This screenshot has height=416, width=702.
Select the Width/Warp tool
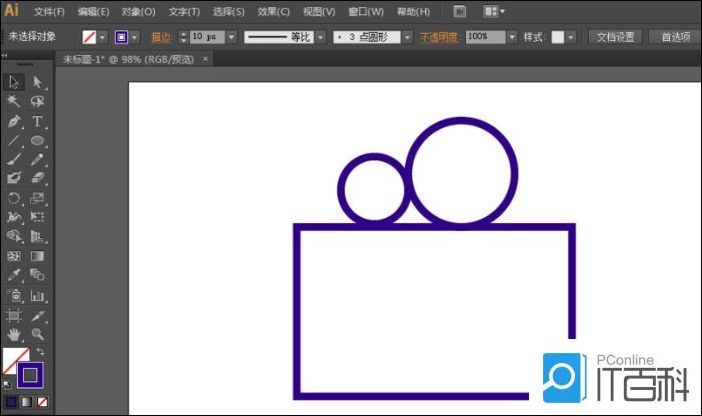click(14, 217)
